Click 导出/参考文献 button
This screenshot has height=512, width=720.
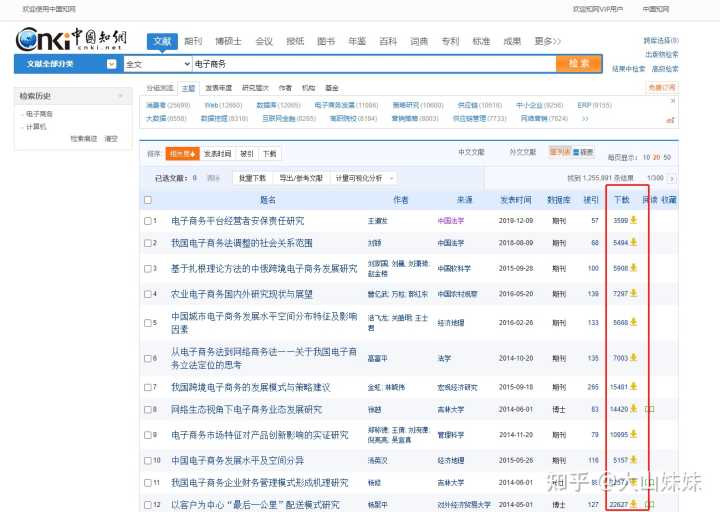[x=301, y=178]
